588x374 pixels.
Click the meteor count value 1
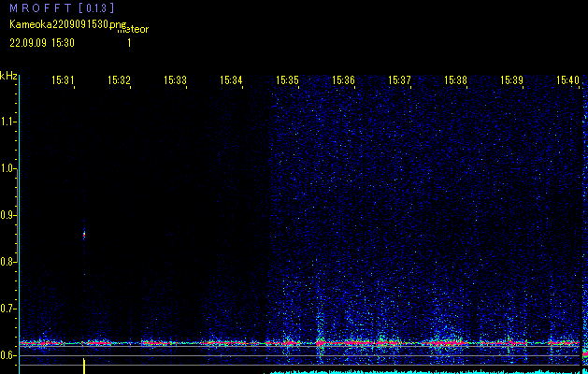click(x=129, y=43)
